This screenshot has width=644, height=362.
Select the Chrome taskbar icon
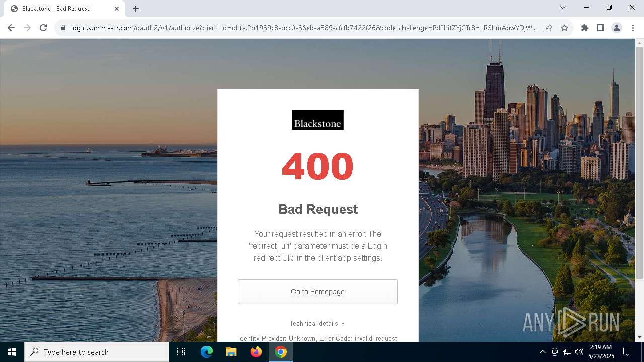point(281,352)
